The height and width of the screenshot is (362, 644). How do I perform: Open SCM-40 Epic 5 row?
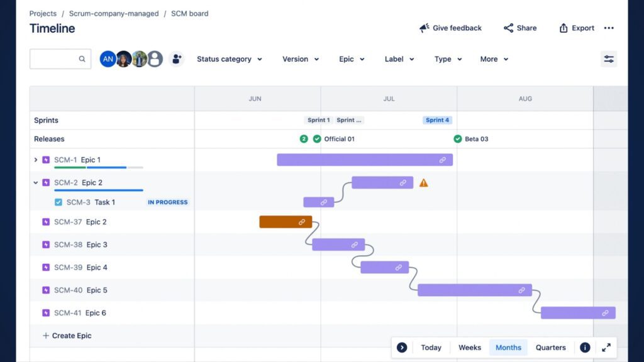(112, 290)
